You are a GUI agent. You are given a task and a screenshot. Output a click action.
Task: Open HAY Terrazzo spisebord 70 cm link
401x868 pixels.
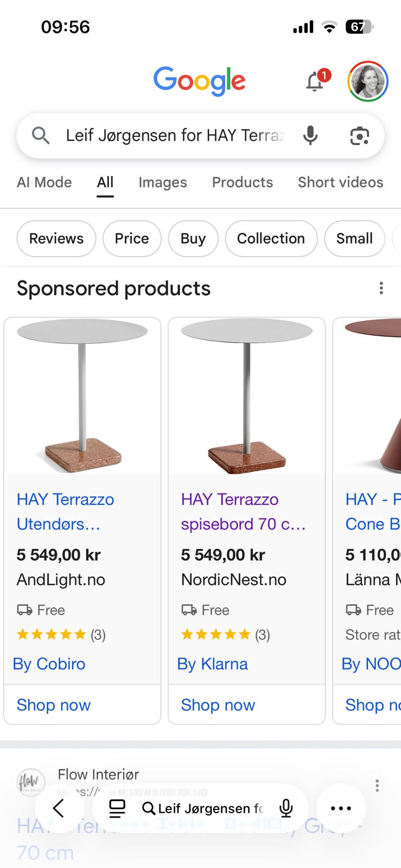[x=243, y=512]
